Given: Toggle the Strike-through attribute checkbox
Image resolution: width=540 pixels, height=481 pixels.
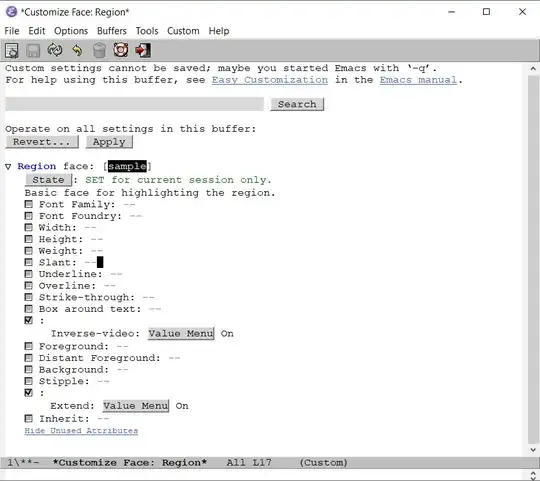Looking at the screenshot, I should (x=29, y=297).
